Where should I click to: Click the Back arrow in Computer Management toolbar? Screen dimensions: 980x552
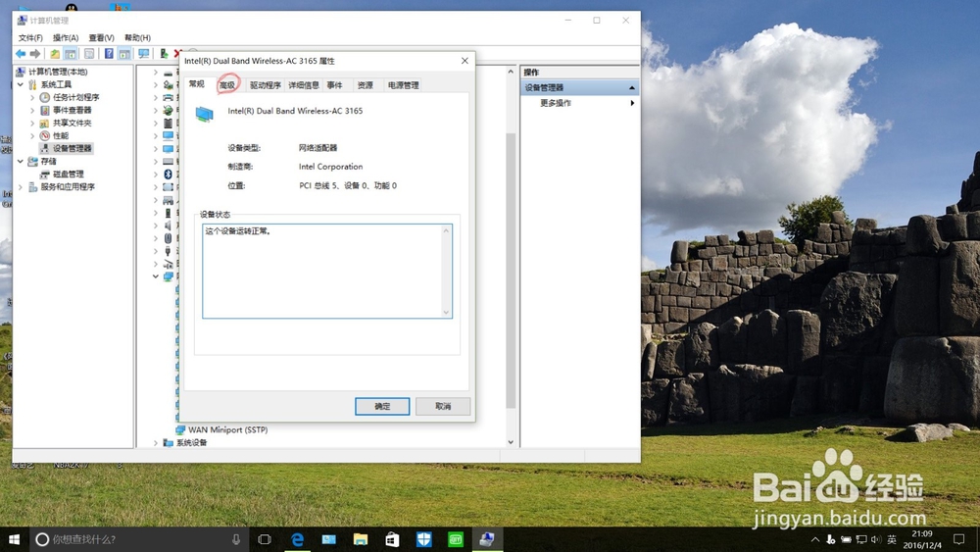(21, 54)
